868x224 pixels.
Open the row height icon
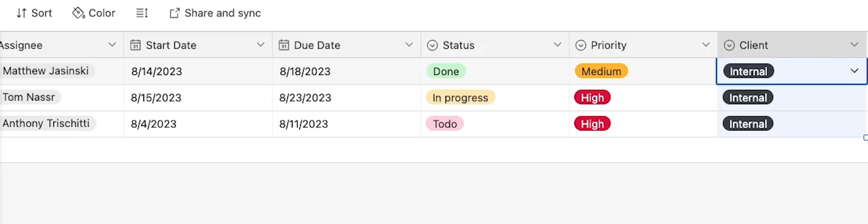(142, 13)
